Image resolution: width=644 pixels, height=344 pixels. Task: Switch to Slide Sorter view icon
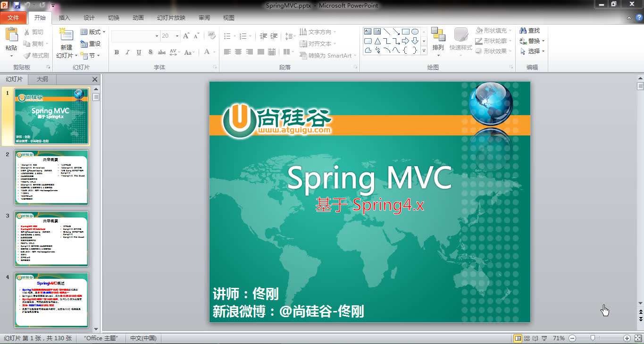[527, 338]
